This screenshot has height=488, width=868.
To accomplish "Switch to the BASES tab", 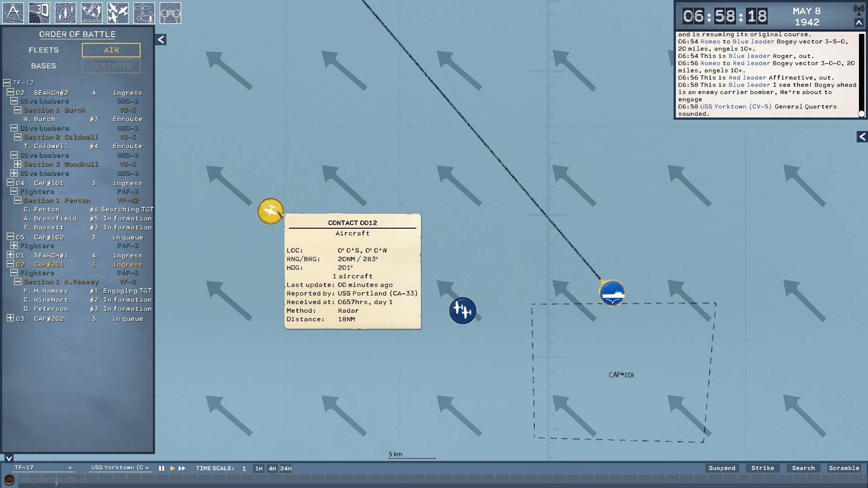I will pos(44,66).
